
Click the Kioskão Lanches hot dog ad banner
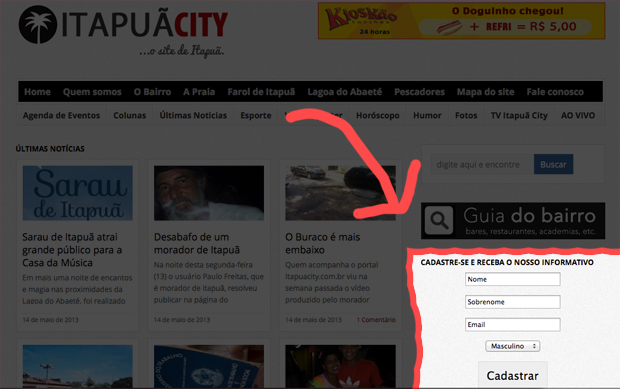[461, 21]
